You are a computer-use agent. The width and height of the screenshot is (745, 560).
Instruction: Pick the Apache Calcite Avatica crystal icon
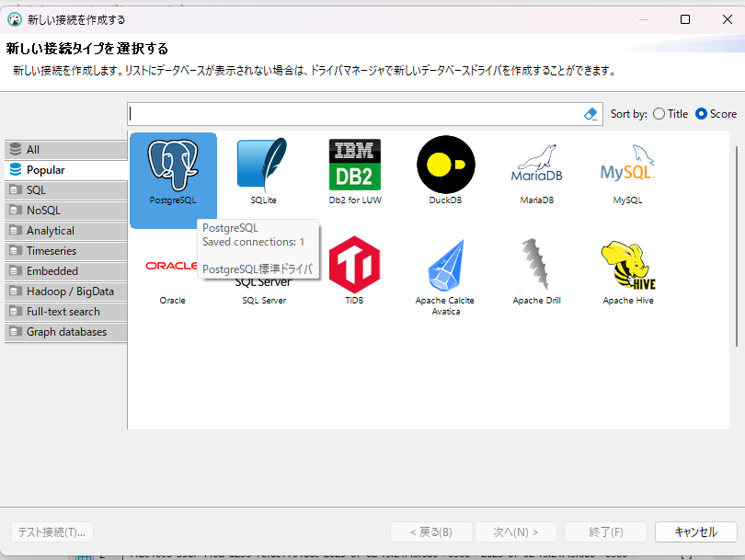tap(446, 265)
